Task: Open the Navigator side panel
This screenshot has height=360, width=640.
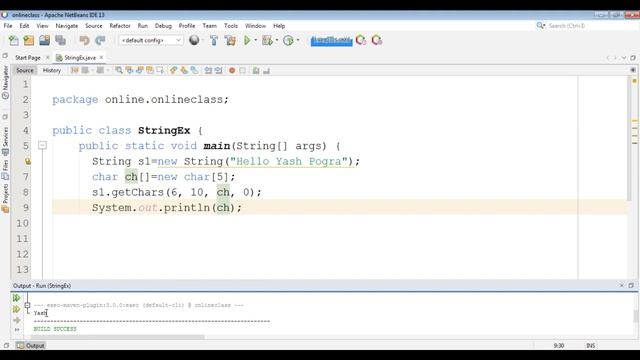Action: (x=5, y=83)
